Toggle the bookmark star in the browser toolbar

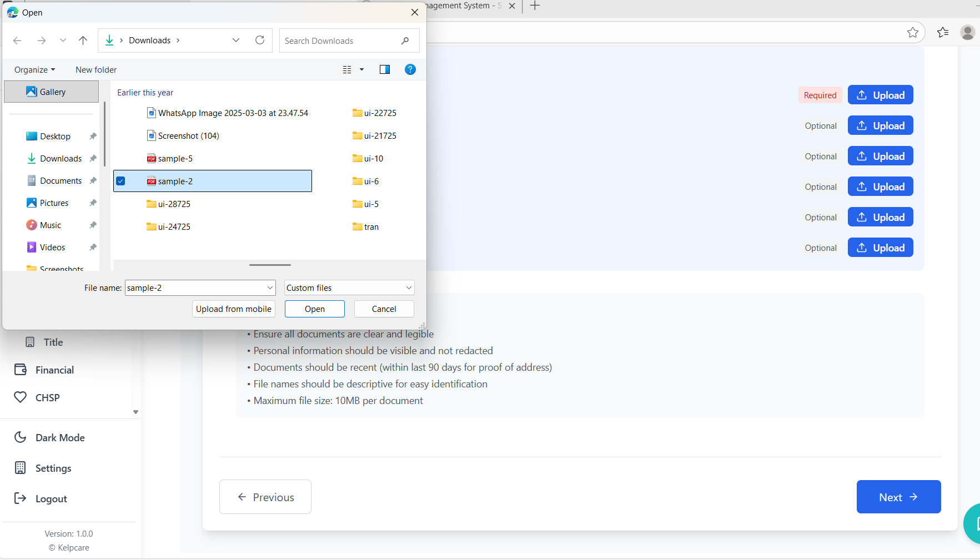pyautogui.click(x=913, y=32)
